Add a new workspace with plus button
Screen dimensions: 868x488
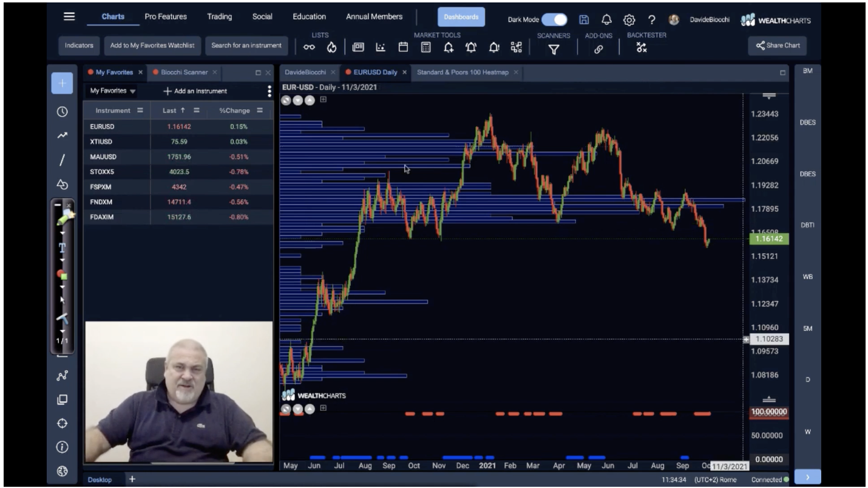[x=132, y=480]
